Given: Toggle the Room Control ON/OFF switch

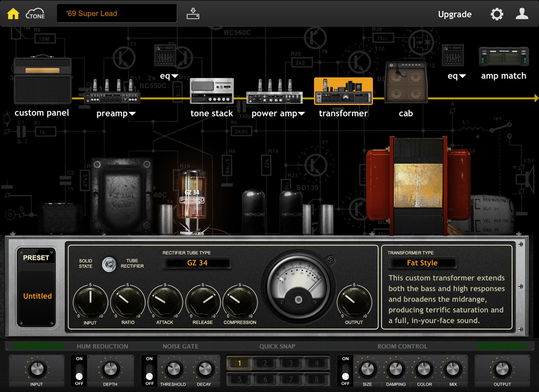Looking at the screenshot, I should (345, 370).
